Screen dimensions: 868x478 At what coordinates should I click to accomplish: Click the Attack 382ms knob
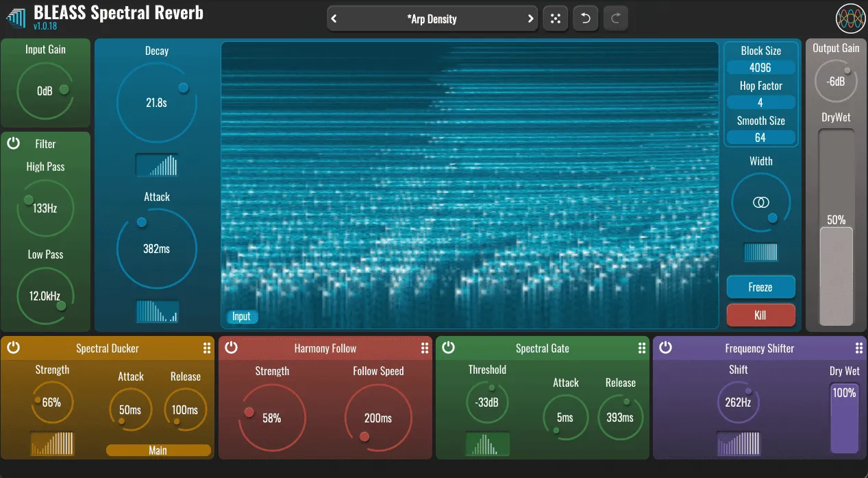tap(157, 249)
